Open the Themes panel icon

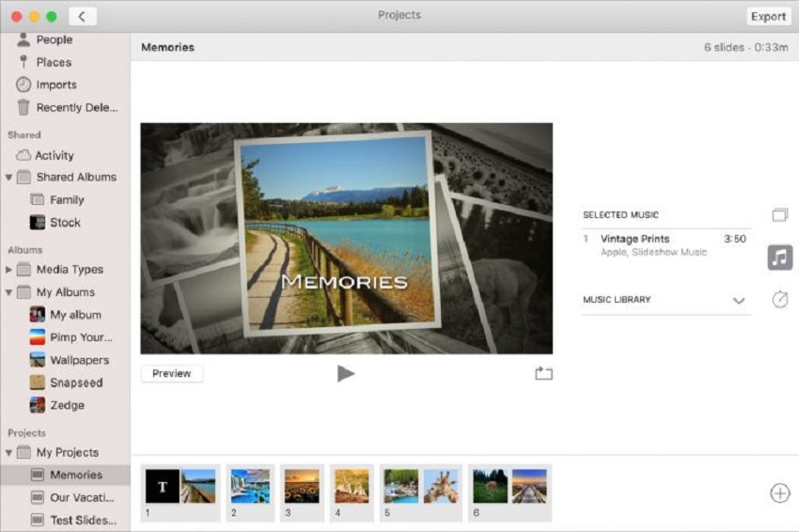[x=779, y=215]
